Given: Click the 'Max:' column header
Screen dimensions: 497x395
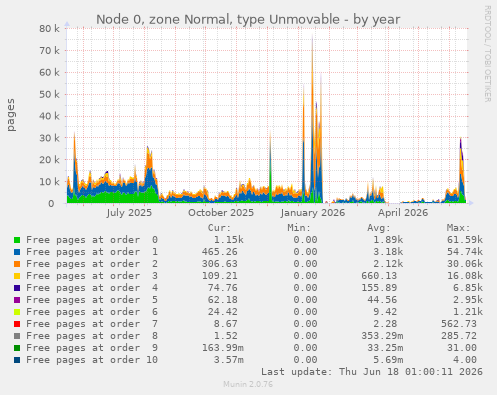Looking at the screenshot, I should click(458, 228).
